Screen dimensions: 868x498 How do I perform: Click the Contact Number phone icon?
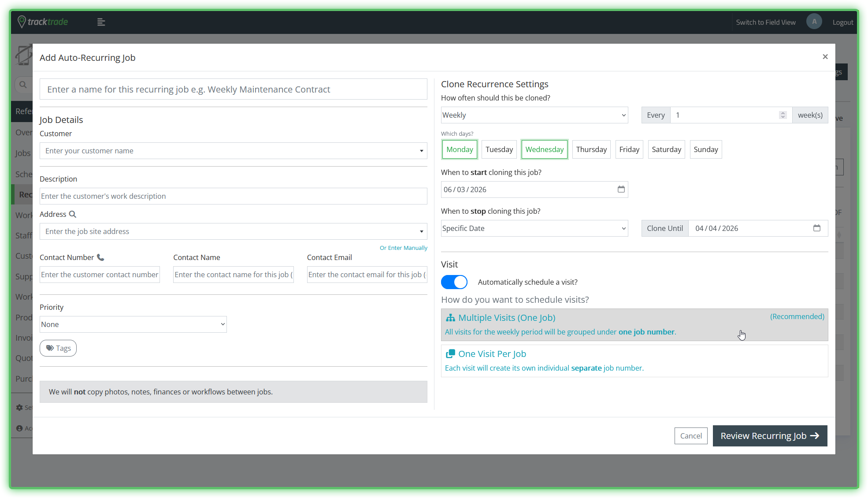[100, 257]
